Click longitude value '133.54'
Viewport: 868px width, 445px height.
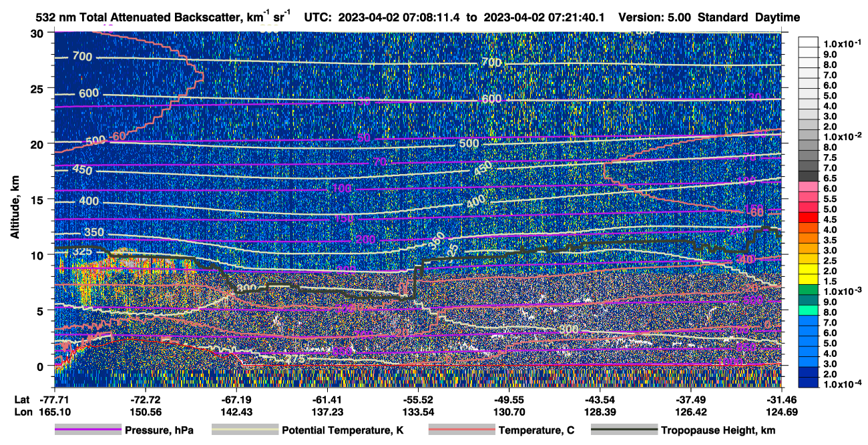pyautogui.click(x=417, y=412)
